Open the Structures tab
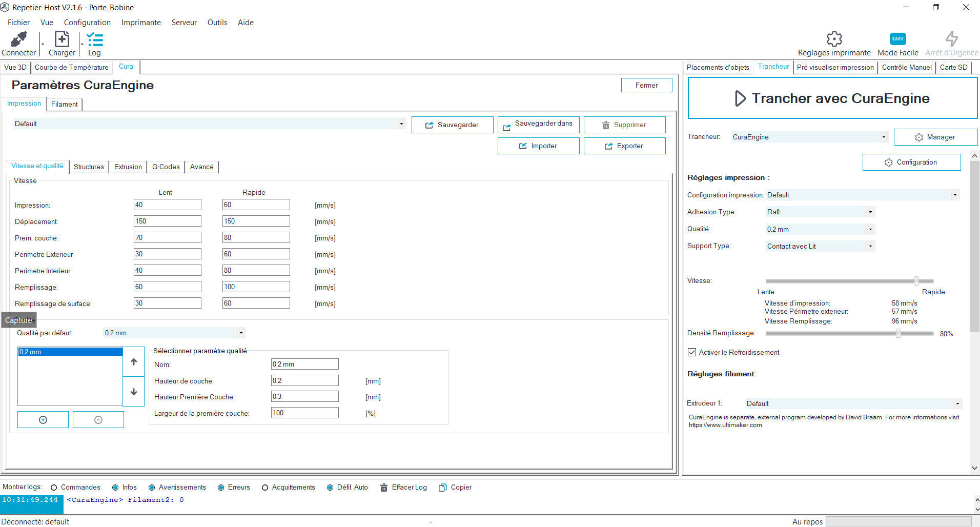The height and width of the screenshot is (527, 980). (89, 167)
